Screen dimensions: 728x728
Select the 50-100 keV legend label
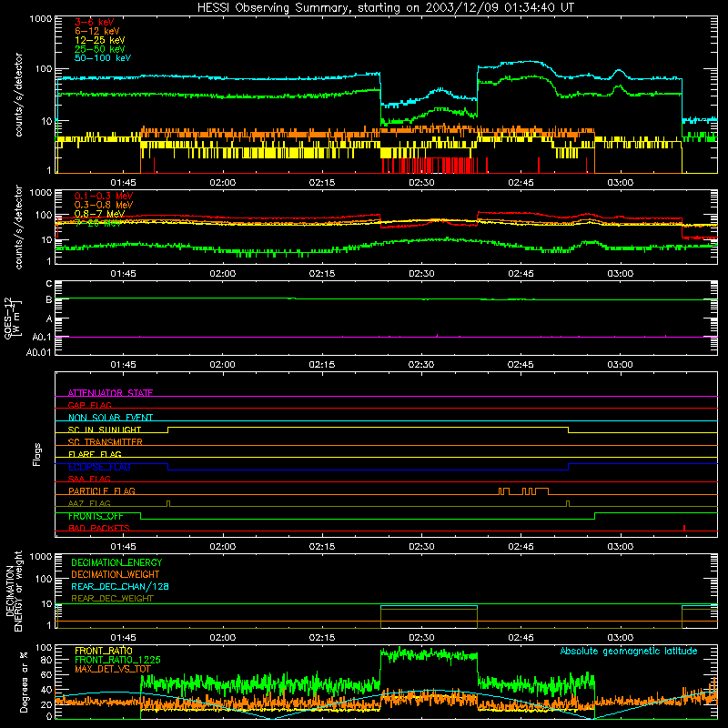click(x=103, y=58)
